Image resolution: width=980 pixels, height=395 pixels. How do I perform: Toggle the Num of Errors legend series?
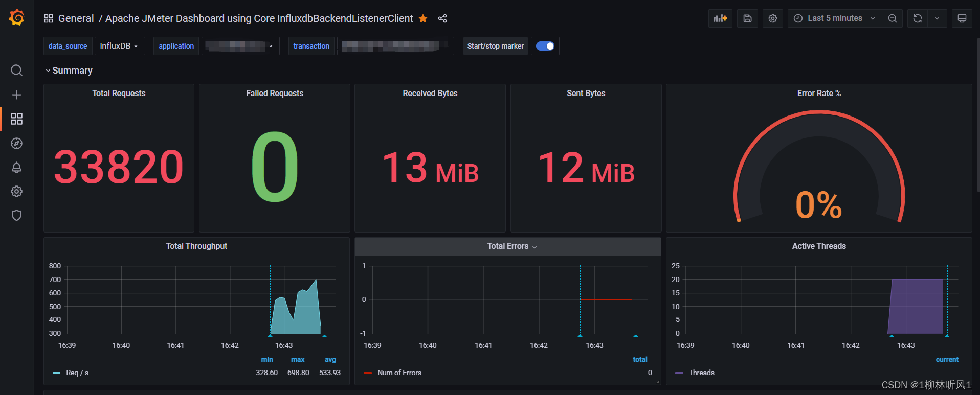tap(399, 373)
